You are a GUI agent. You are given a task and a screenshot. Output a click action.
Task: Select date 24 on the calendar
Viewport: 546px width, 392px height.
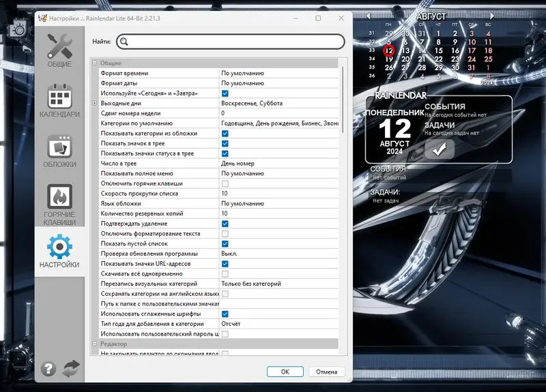click(x=472, y=59)
